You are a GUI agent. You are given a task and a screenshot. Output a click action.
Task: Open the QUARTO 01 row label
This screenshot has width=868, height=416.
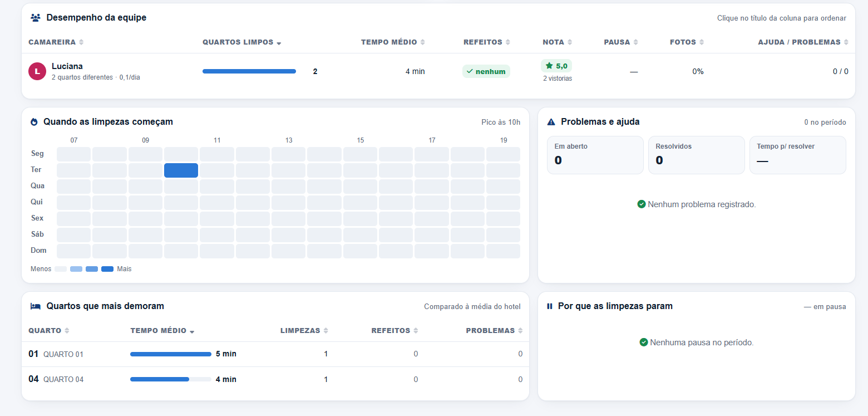tap(63, 354)
